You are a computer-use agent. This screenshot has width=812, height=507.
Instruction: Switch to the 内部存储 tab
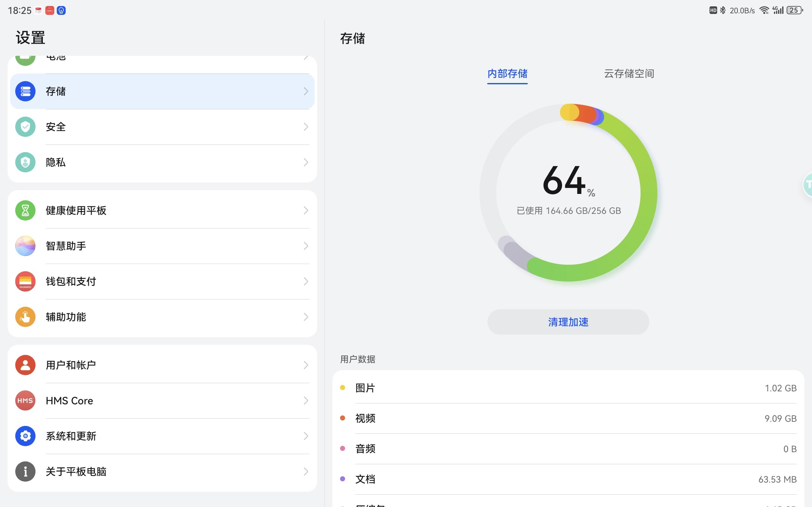pos(507,74)
